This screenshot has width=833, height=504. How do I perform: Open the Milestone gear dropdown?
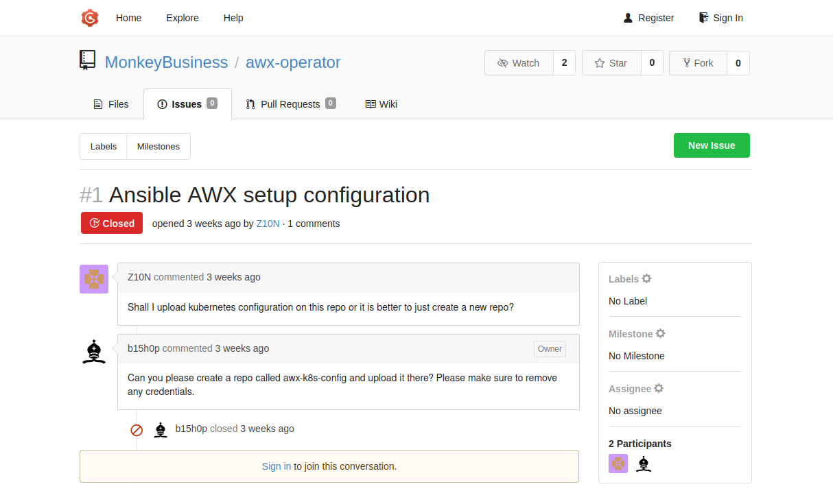(x=660, y=333)
